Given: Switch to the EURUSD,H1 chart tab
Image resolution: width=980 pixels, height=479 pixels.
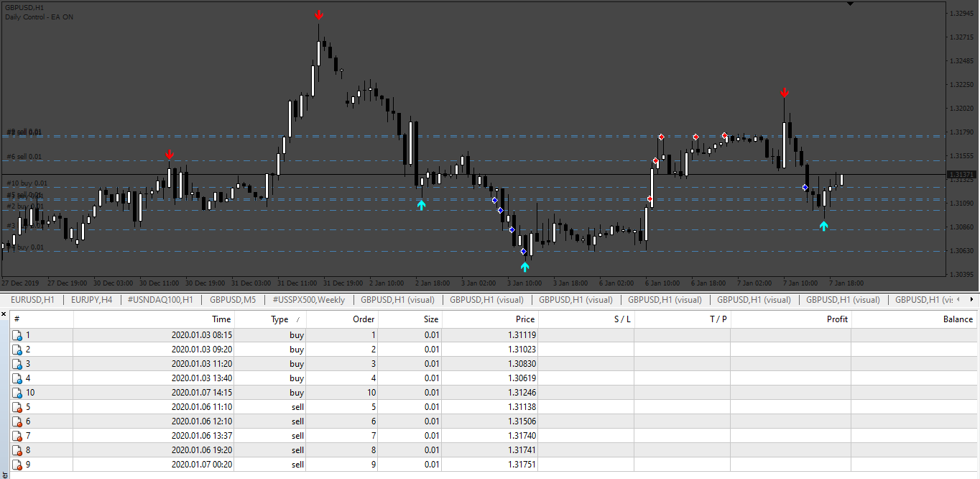Looking at the screenshot, I should (x=32, y=300).
